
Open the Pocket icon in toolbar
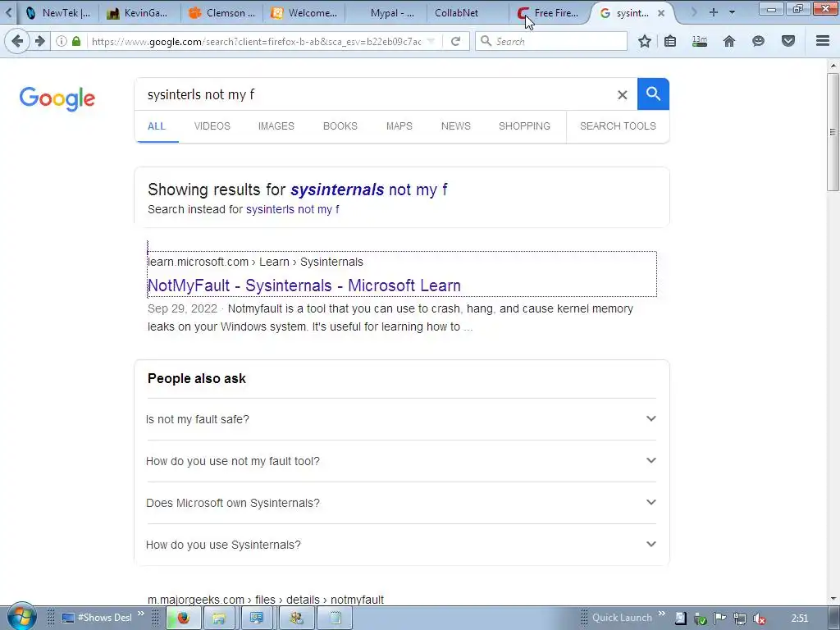click(788, 41)
